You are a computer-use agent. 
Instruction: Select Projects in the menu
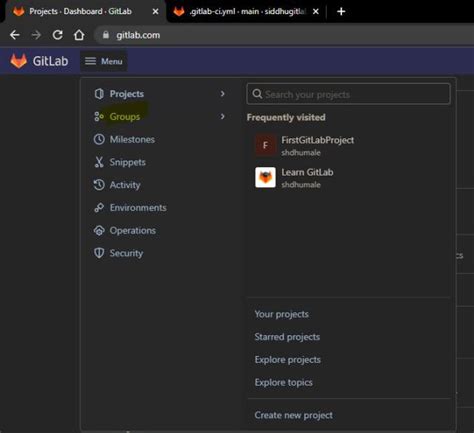click(127, 94)
